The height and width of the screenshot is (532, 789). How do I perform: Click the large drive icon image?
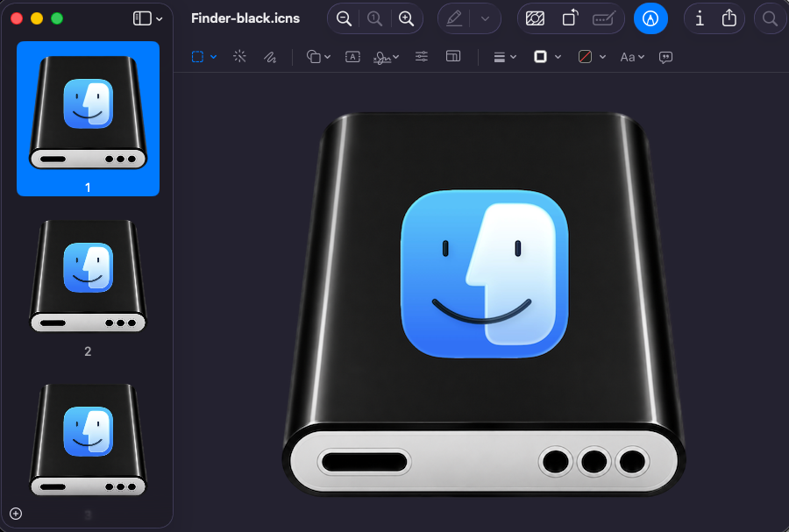[483, 304]
